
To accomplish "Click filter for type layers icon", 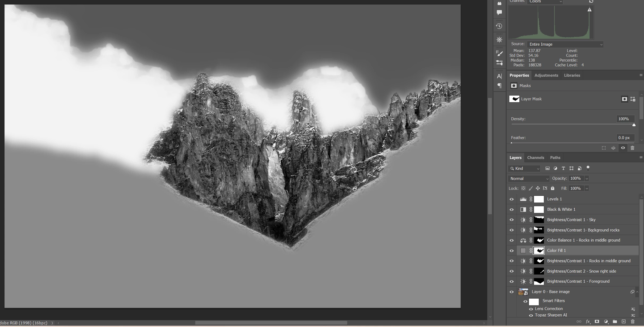I will (563, 168).
